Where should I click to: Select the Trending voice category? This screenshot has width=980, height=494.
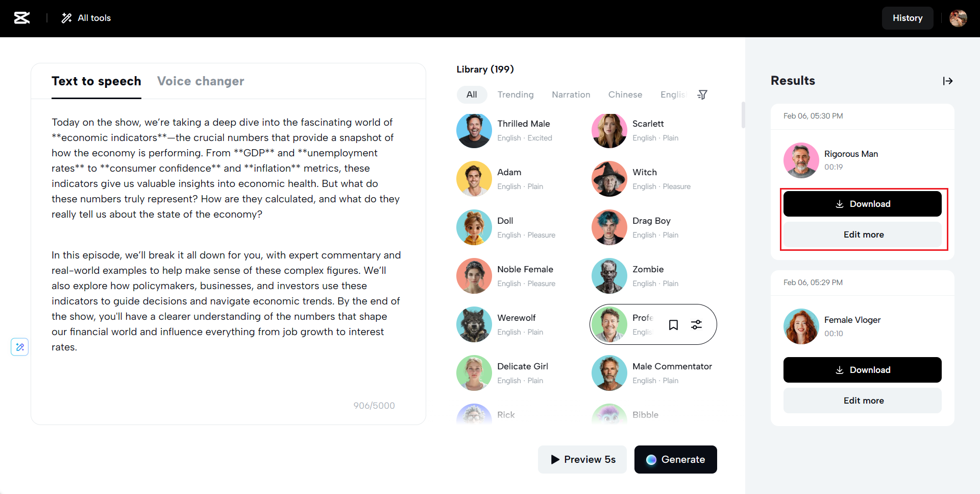click(516, 95)
